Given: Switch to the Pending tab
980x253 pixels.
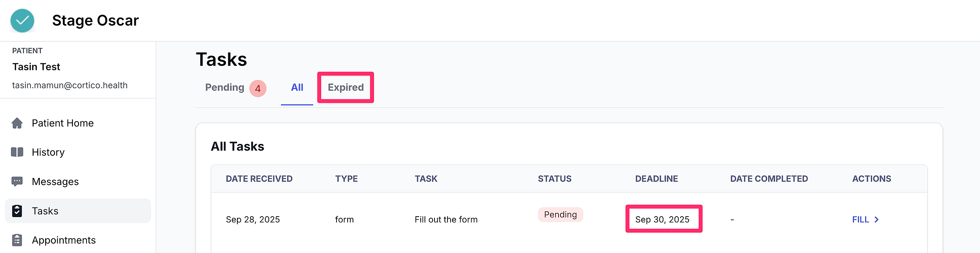Looking at the screenshot, I should (225, 88).
